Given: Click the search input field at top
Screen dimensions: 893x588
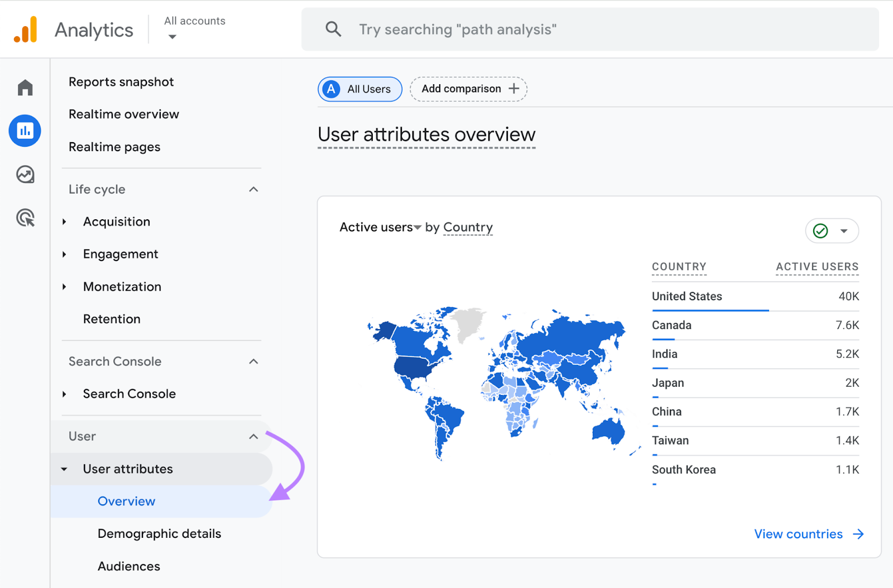Looking at the screenshot, I should pyautogui.click(x=558, y=29).
